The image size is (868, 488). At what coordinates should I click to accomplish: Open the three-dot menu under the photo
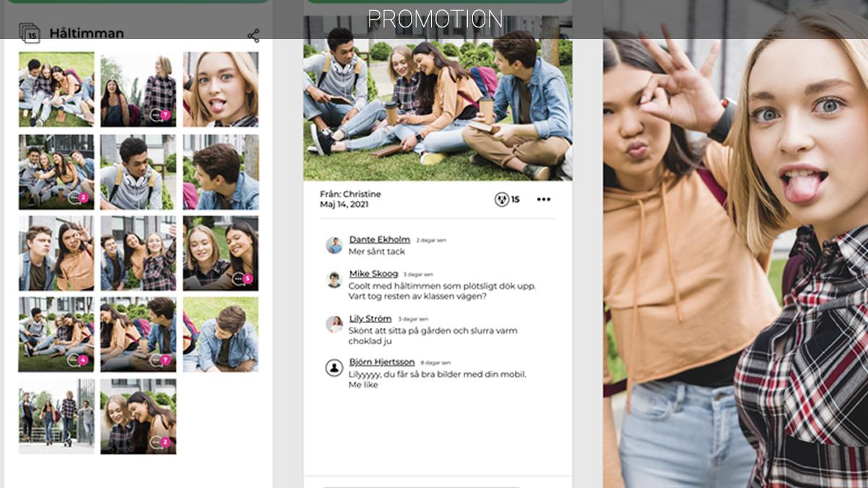(543, 200)
